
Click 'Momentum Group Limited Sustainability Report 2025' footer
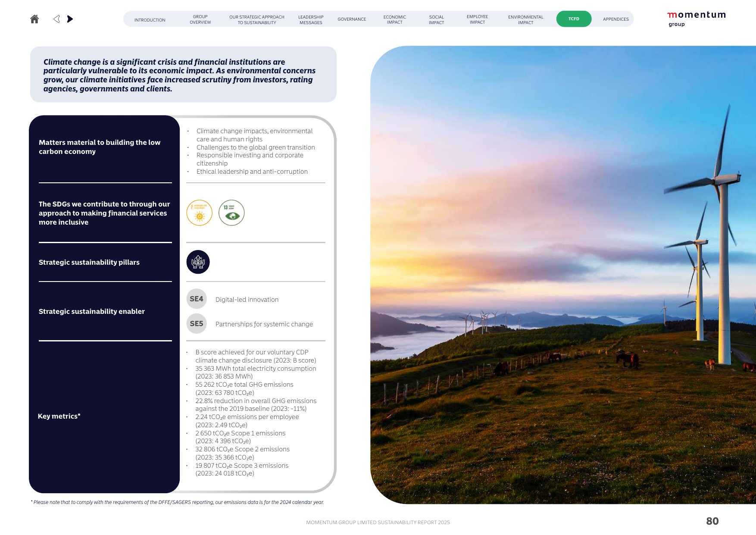click(x=378, y=522)
